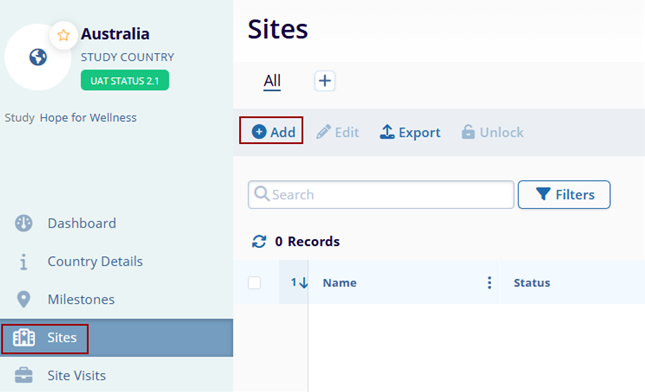
Task: Open the Name column options menu
Action: [489, 283]
